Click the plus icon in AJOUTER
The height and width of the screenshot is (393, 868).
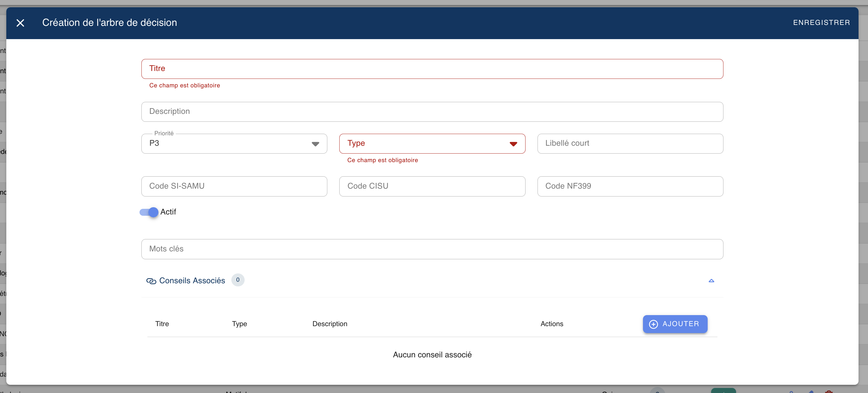point(653,324)
